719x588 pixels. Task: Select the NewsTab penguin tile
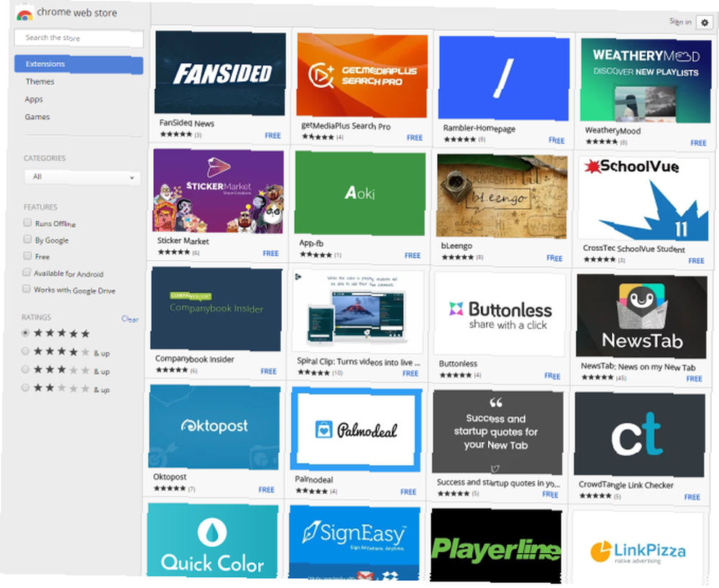pos(641,316)
